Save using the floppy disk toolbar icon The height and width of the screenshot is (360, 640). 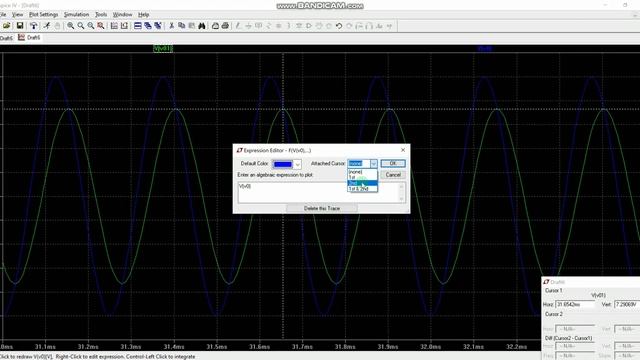pyautogui.click(x=20, y=26)
